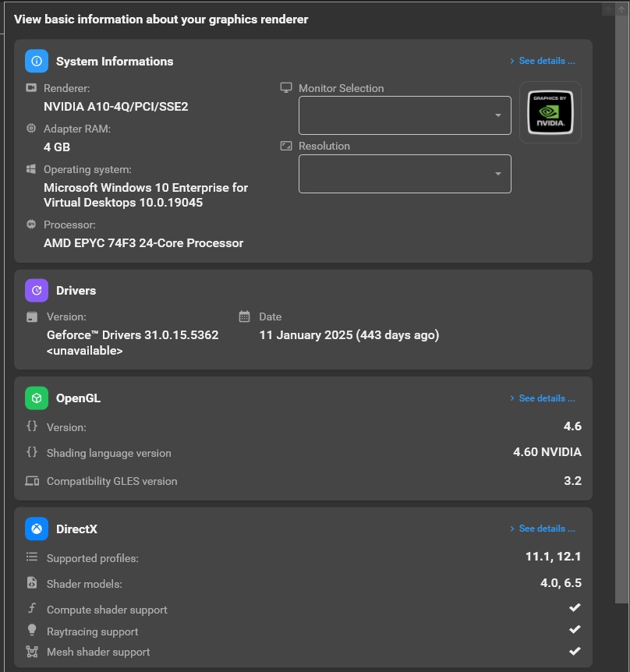Click the Raytracing support checkmark
Image resolution: width=630 pixels, height=672 pixels.
click(x=575, y=629)
